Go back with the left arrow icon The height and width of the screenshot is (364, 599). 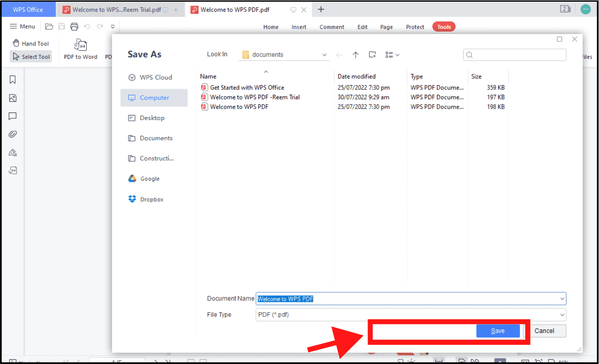[339, 55]
